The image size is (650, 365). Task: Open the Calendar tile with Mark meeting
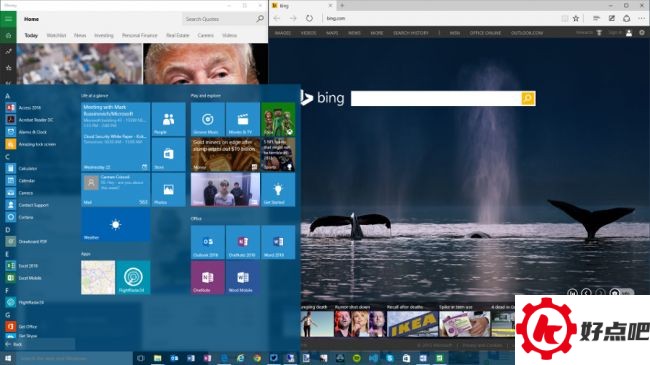(x=116, y=137)
